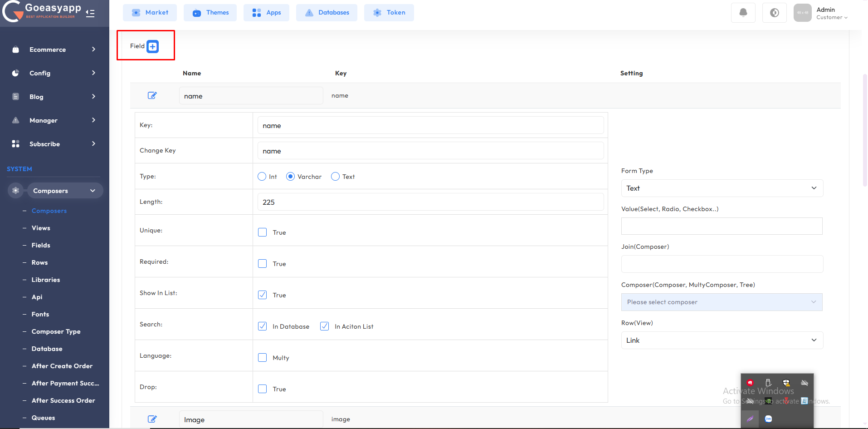
Task: Click the edit icon for the Image row
Action: (152, 419)
